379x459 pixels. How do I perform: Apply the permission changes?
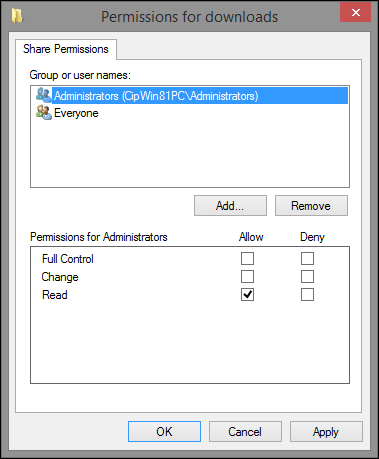click(x=326, y=432)
